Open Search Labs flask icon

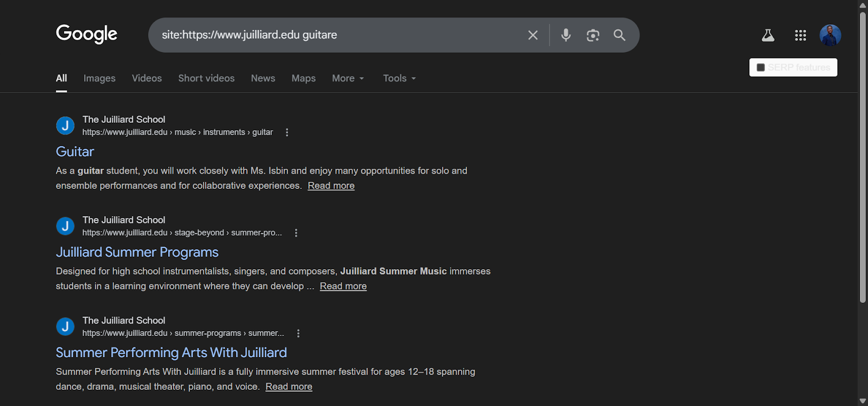[768, 35]
